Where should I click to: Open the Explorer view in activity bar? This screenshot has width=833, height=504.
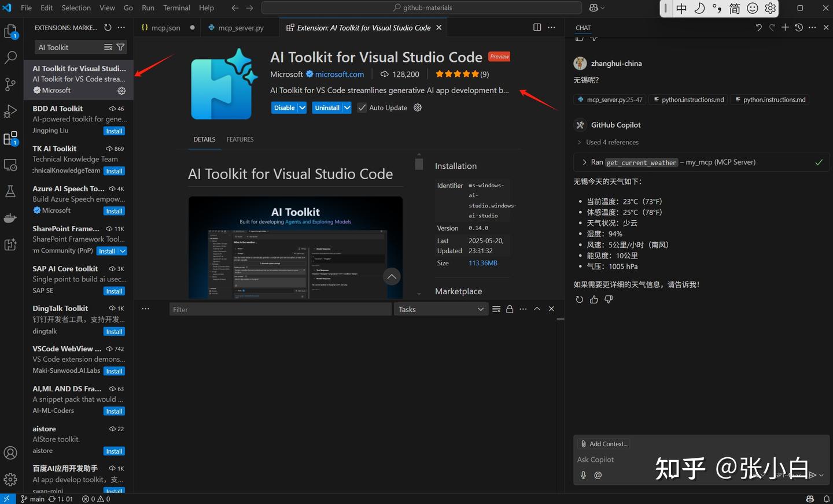[10, 31]
